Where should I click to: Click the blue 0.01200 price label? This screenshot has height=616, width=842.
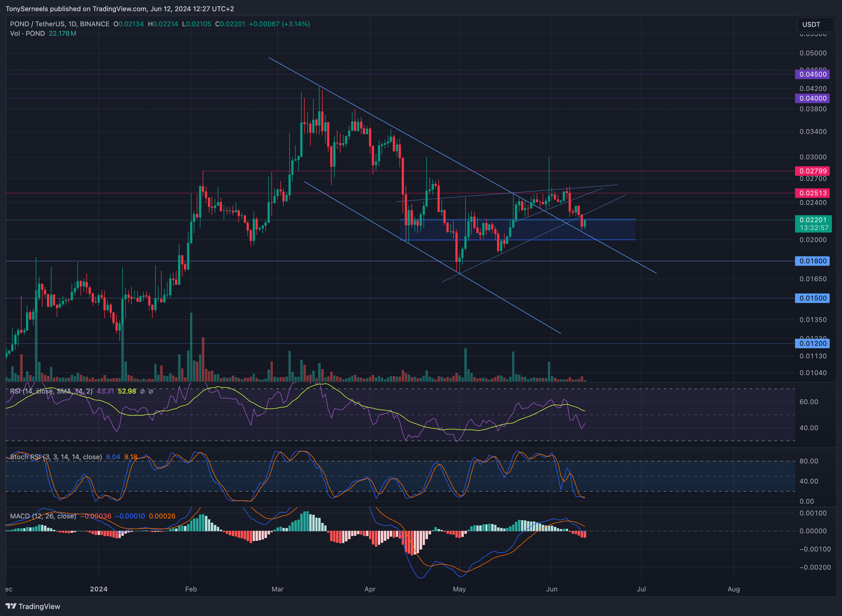tap(813, 343)
